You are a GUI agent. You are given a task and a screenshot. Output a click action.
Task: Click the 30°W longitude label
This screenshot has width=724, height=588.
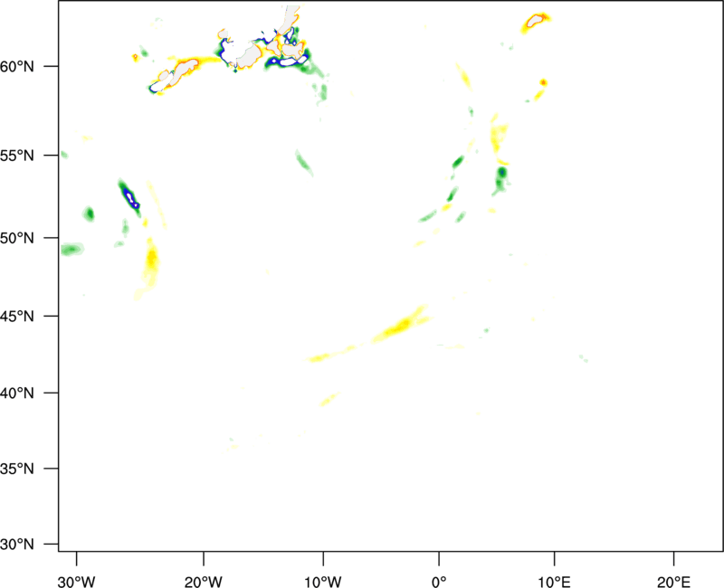77,582
